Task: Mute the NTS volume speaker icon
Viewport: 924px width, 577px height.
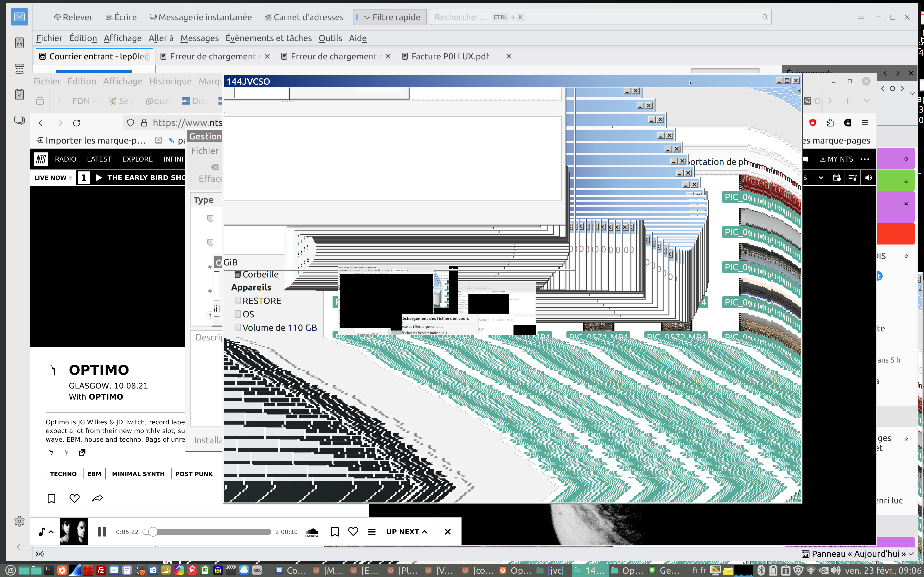Action: [869, 178]
